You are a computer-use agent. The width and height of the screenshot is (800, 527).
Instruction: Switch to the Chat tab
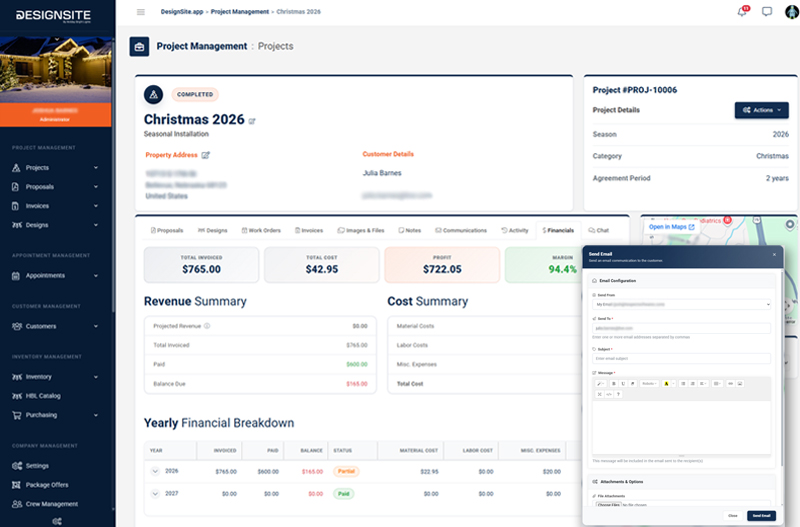click(599, 231)
